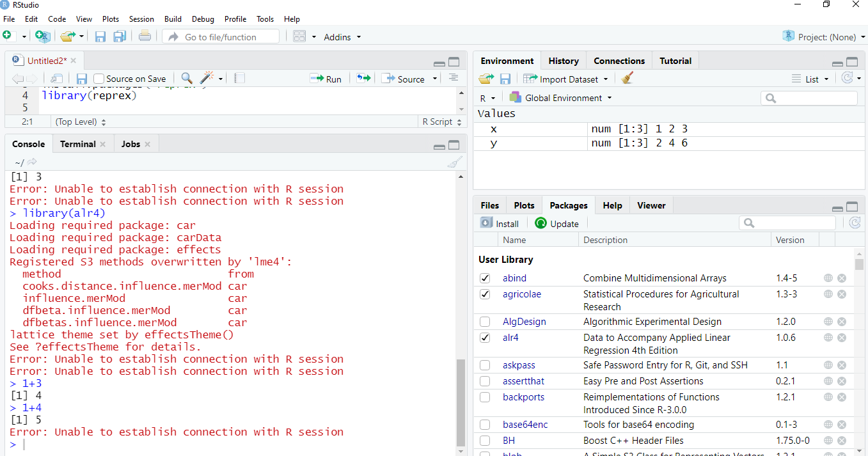Image resolution: width=868 pixels, height=456 pixels.
Task: Install a package button
Action: 500,223
